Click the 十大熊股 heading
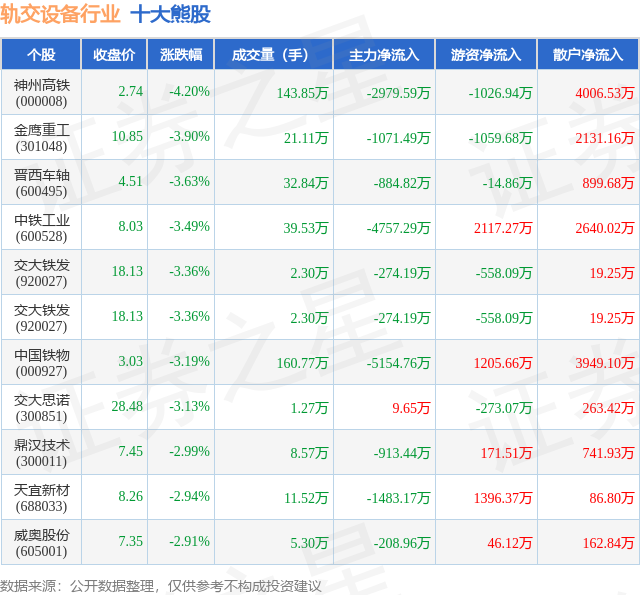The width and height of the screenshot is (640, 595). point(171,14)
